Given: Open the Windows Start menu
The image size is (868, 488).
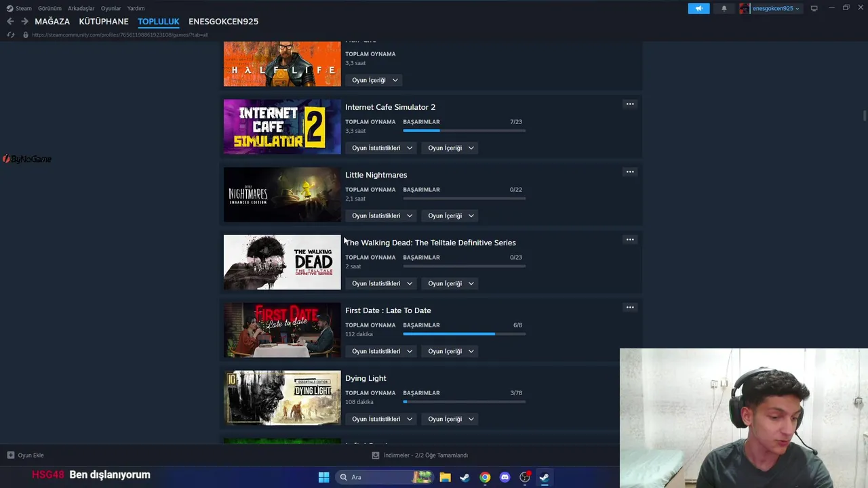Looking at the screenshot, I should tap(323, 477).
